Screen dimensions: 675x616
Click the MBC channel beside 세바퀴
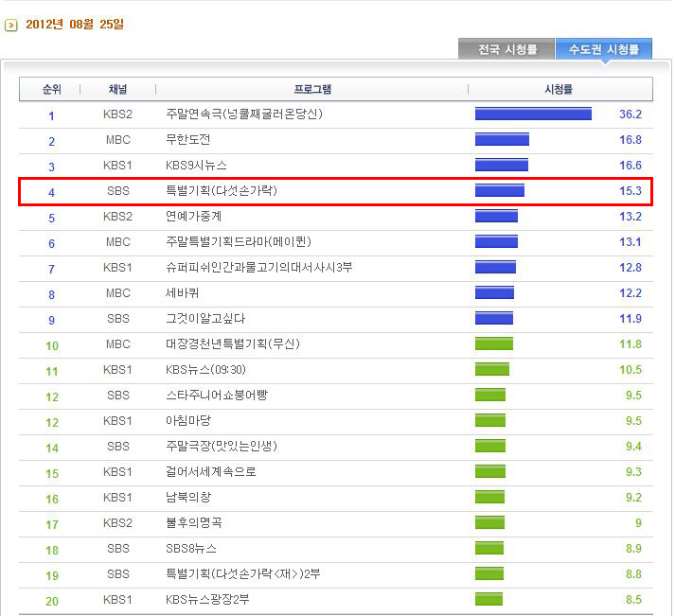point(118,293)
